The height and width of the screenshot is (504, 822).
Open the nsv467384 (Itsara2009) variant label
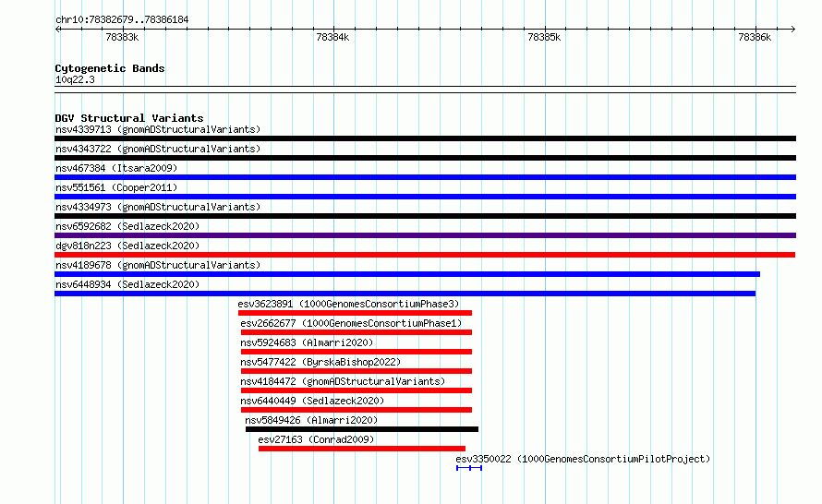pos(116,168)
